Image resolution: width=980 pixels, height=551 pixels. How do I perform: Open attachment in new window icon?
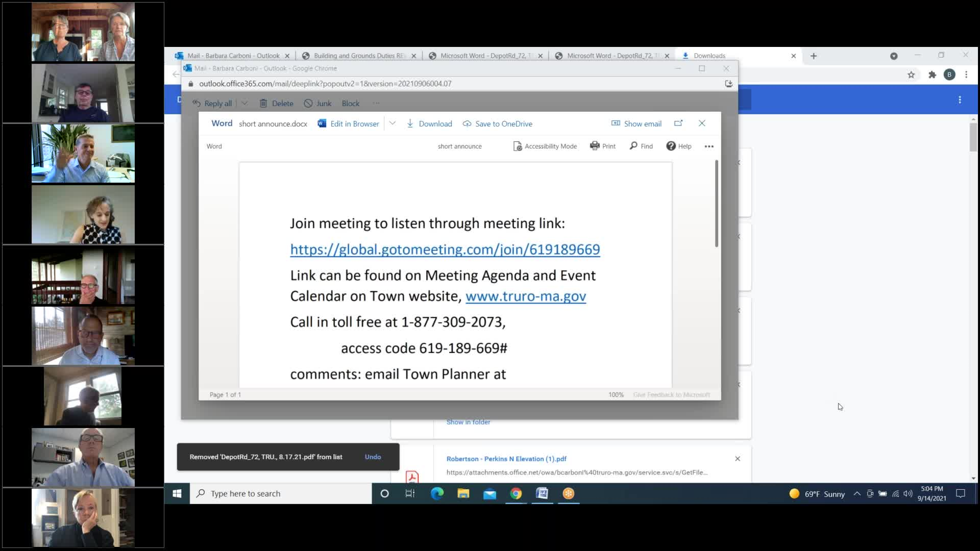(x=678, y=123)
